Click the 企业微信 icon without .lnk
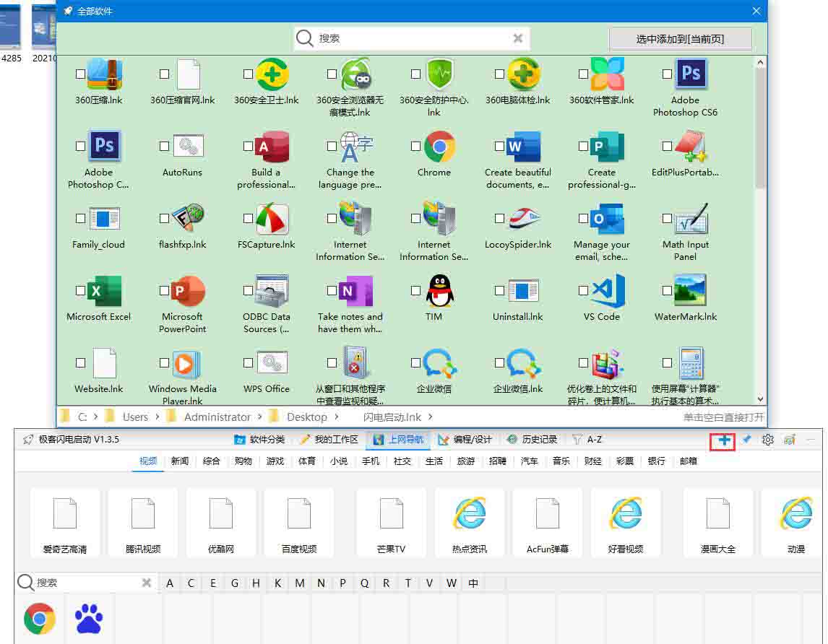The width and height of the screenshot is (828, 644). pos(439,363)
